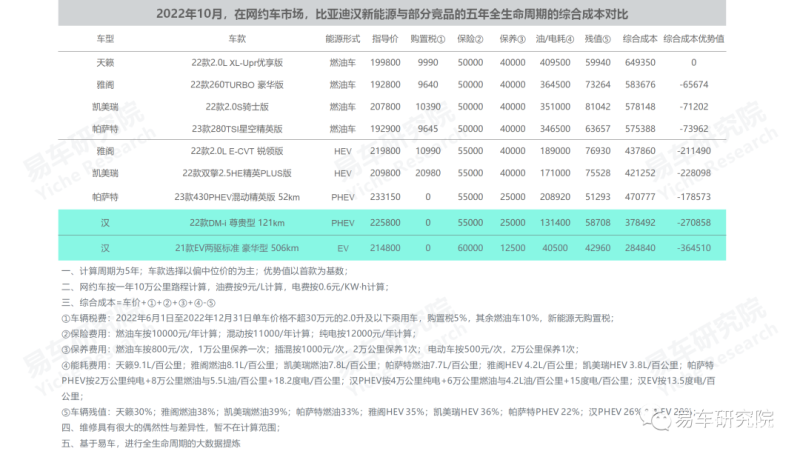
Task: Click the 649350 total cost value
Action: point(640,62)
